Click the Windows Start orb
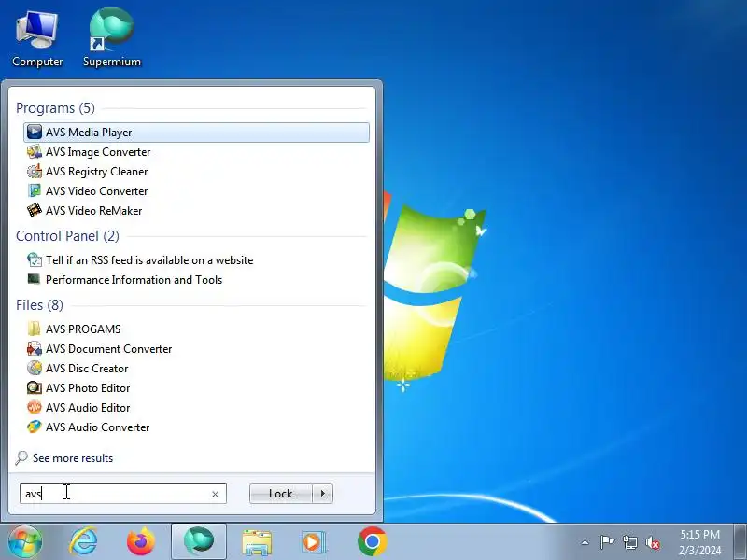This screenshot has width=747, height=560. coord(25,541)
